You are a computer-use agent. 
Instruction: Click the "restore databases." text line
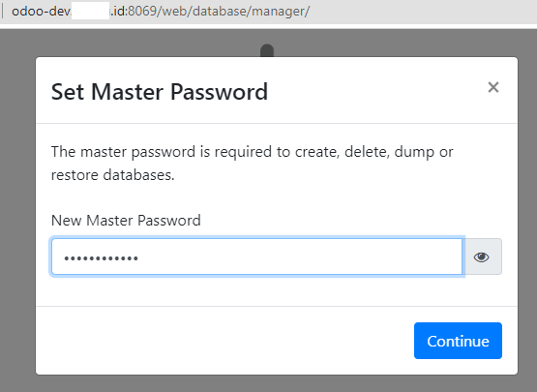pos(112,175)
